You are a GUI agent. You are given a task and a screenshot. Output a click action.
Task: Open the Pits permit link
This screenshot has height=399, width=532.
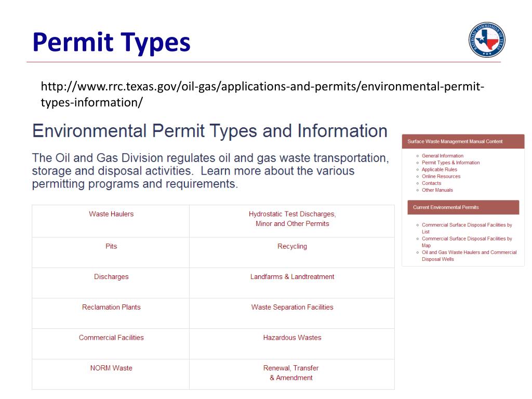(x=111, y=246)
